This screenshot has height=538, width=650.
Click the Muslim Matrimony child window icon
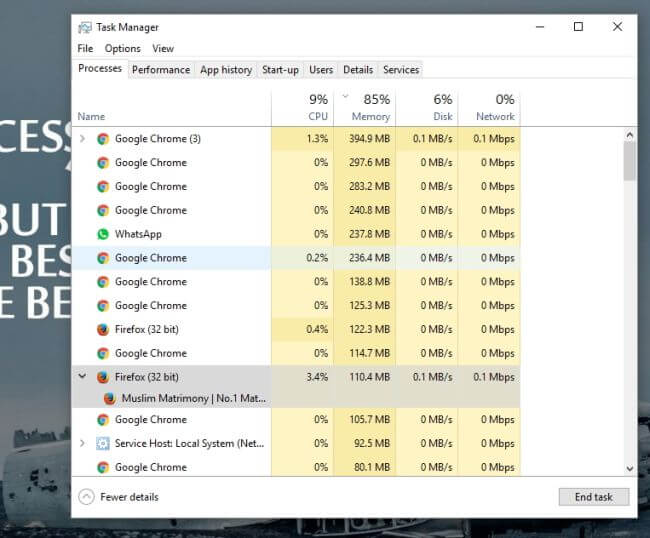[x=109, y=398]
